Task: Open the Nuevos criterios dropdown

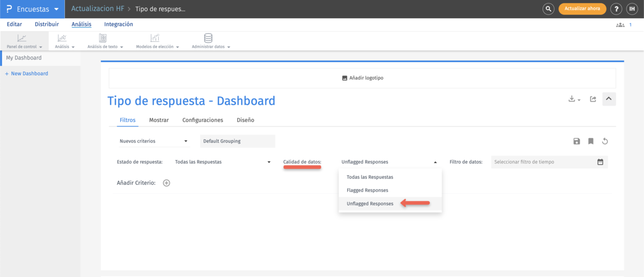Action: (x=154, y=141)
